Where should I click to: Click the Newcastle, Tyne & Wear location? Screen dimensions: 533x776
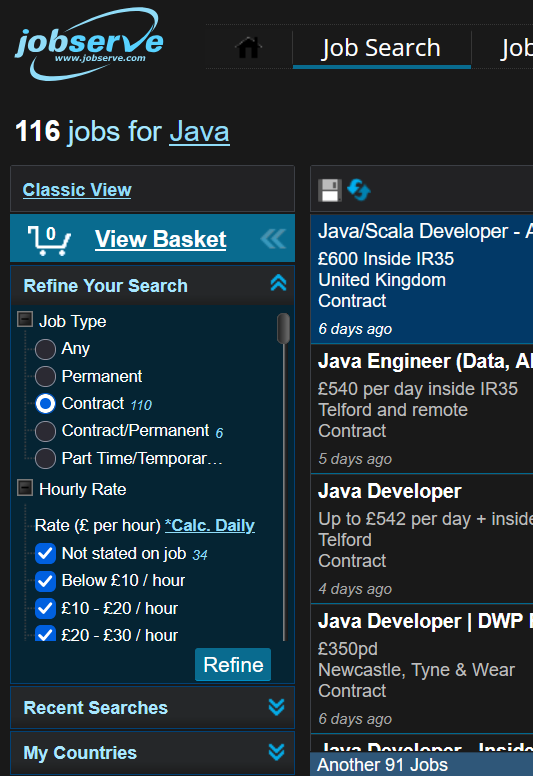[x=416, y=670]
